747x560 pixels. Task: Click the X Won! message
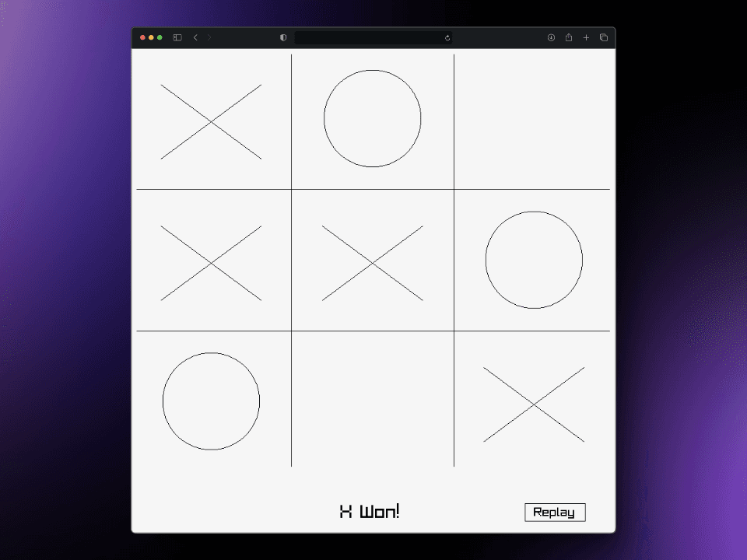click(x=369, y=511)
